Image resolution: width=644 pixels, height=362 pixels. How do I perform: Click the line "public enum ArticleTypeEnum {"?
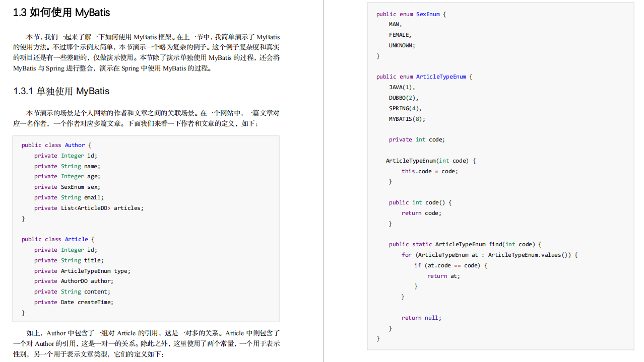pos(424,77)
